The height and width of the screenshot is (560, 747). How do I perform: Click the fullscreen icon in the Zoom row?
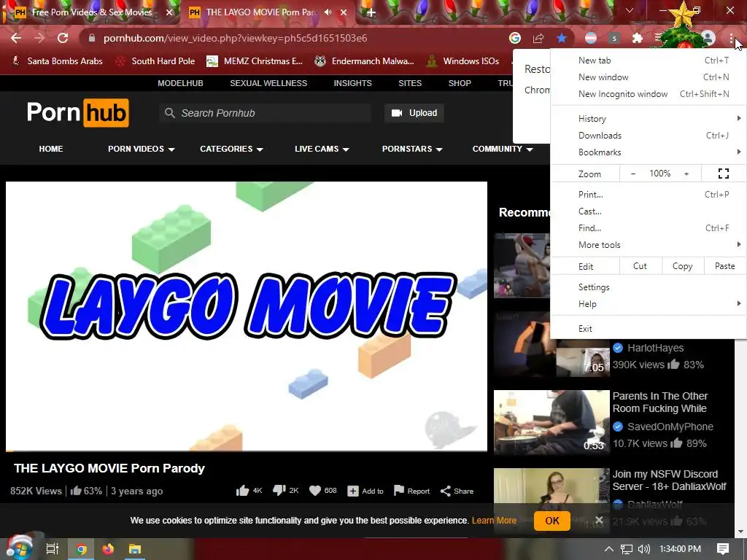723,174
